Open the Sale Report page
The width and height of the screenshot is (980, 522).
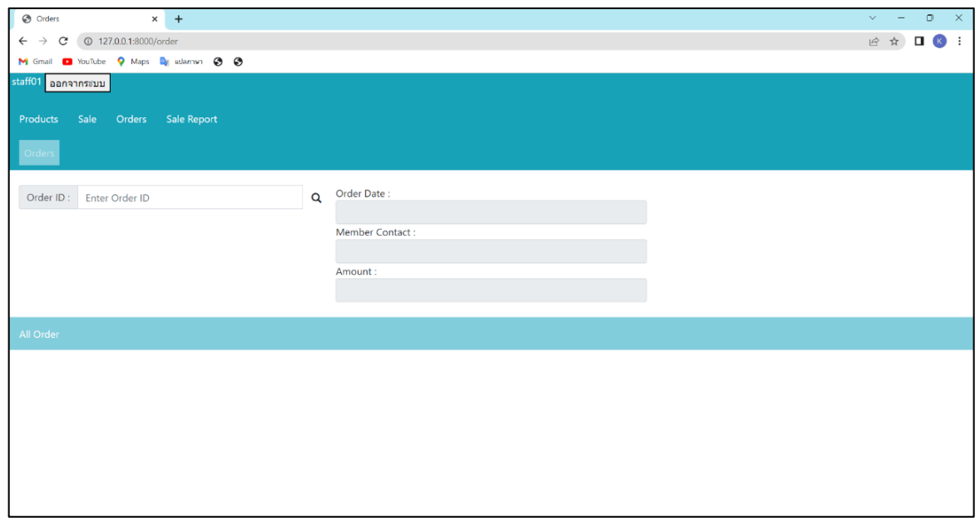coord(191,119)
